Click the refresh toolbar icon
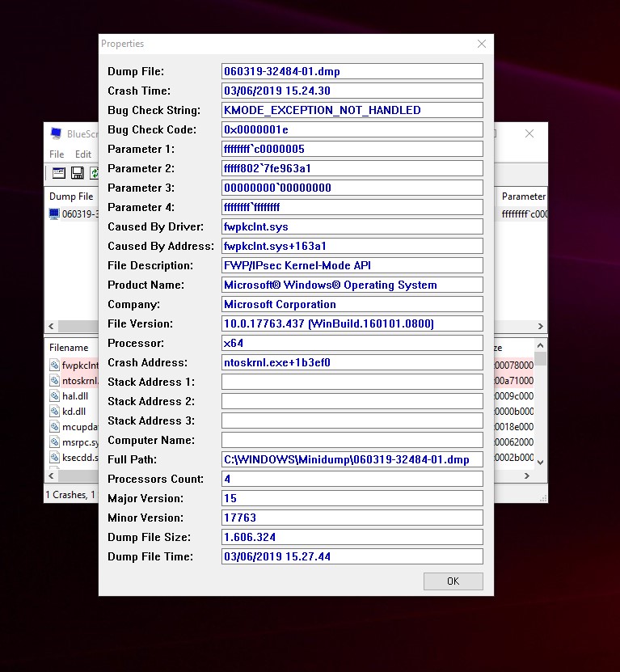 coord(94,173)
